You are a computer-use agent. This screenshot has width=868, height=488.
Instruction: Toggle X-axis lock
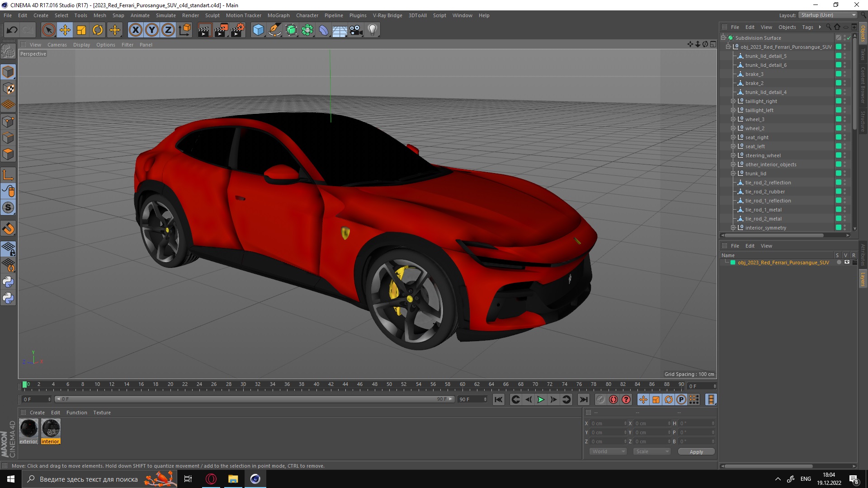coord(135,30)
